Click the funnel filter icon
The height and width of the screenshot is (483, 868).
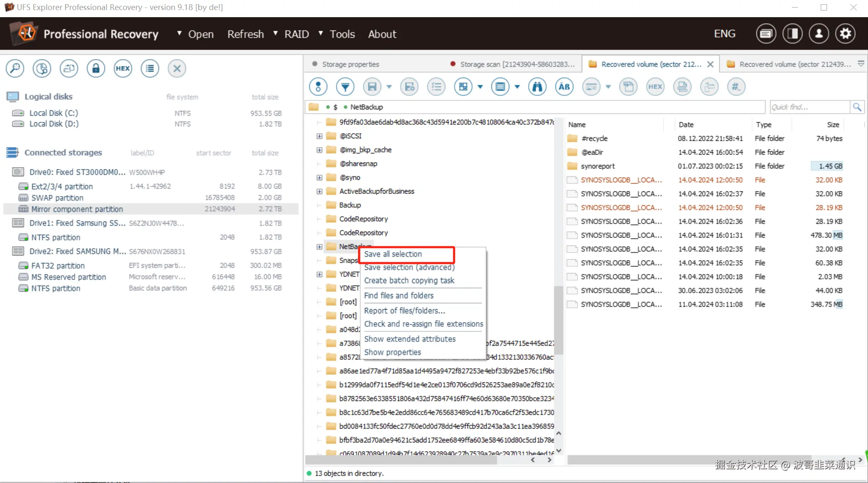click(x=345, y=87)
